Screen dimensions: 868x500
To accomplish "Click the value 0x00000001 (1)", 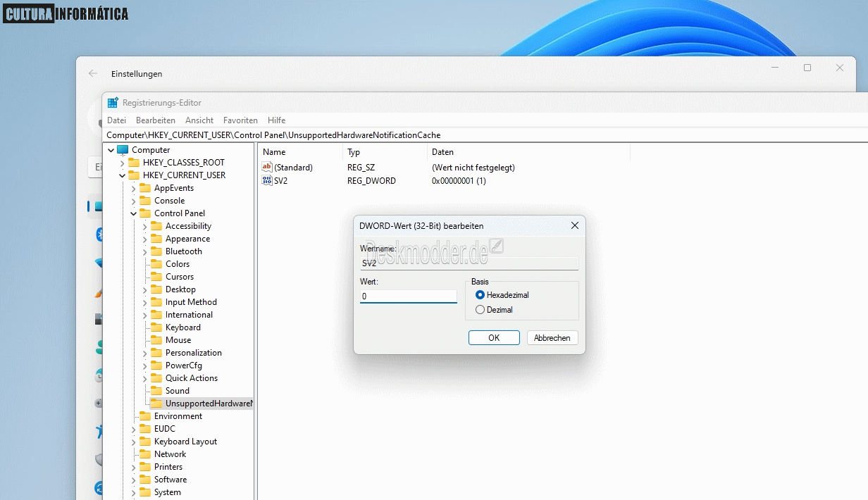I will (x=459, y=181).
